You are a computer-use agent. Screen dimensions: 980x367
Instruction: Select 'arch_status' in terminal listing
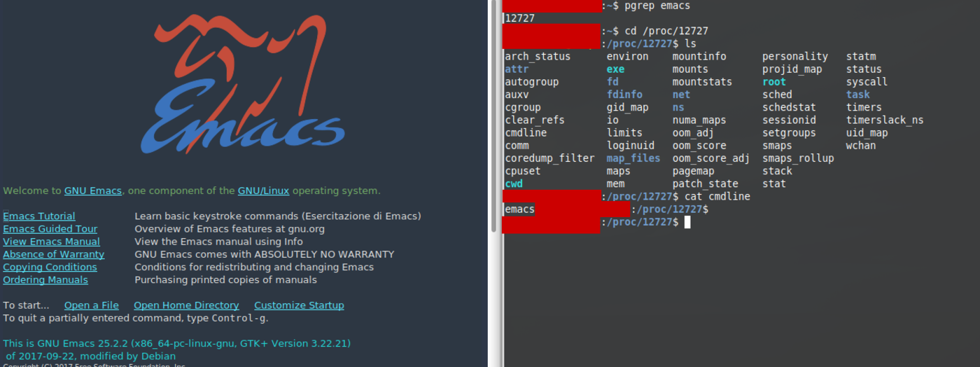538,57
